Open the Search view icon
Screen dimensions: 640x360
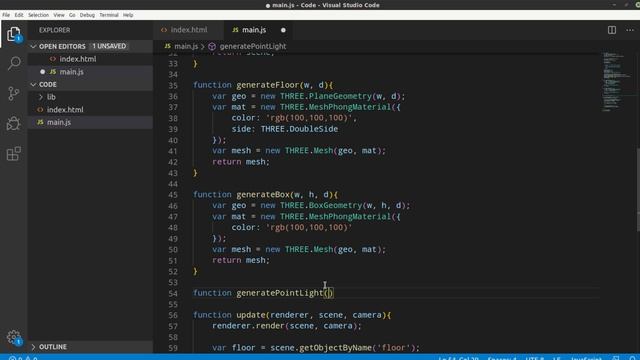[14, 63]
